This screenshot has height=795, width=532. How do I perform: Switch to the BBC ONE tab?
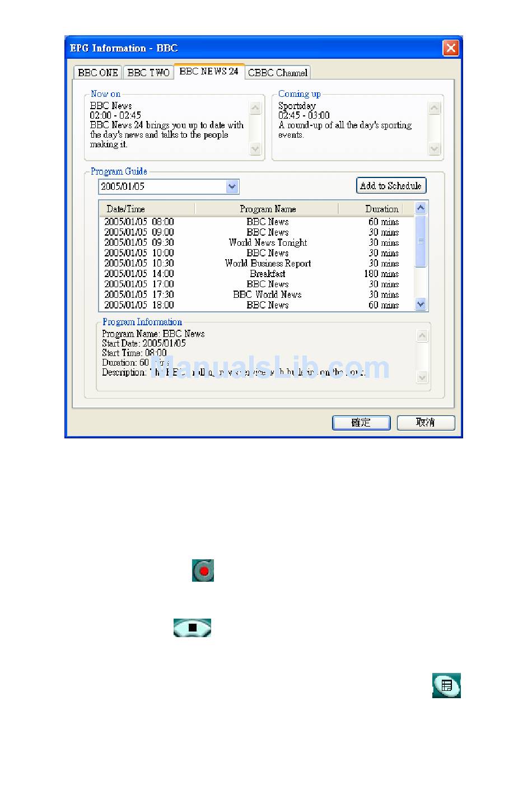click(98, 73)
